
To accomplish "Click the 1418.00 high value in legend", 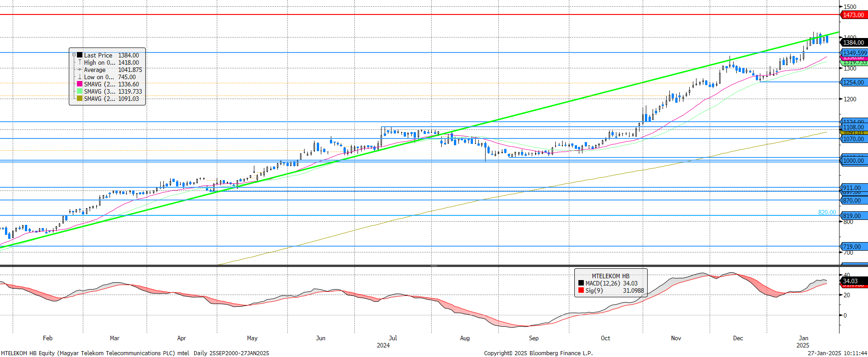I will (129, 62).
